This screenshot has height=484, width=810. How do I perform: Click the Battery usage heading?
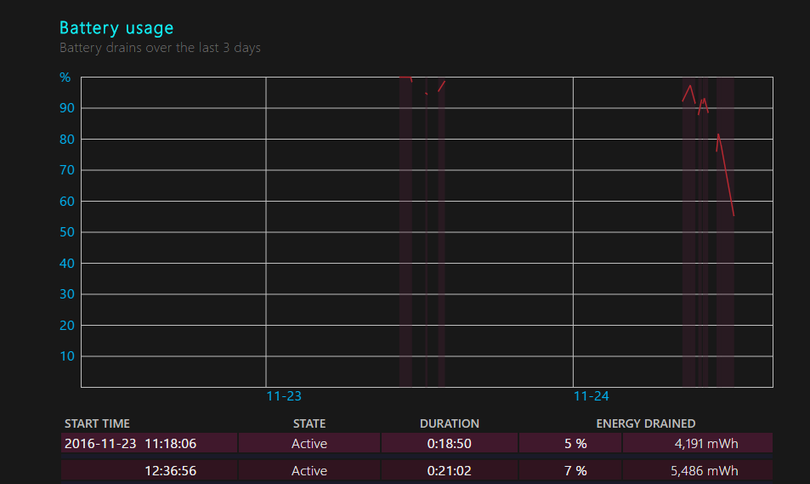point(116,28)
